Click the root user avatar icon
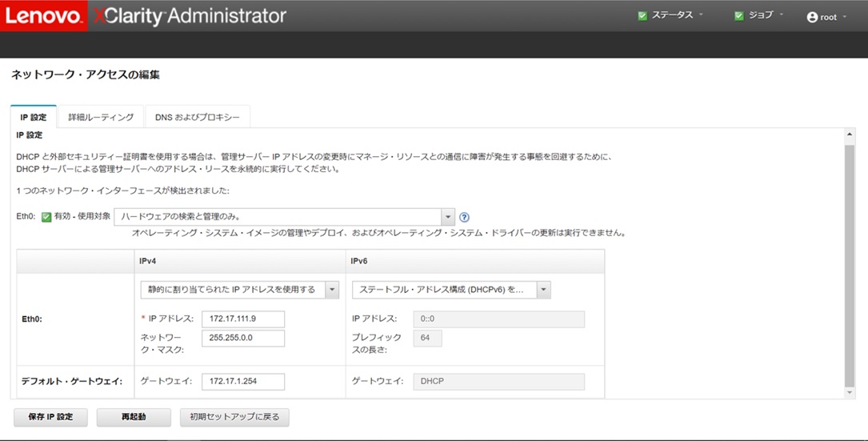 tap(812, 17)
